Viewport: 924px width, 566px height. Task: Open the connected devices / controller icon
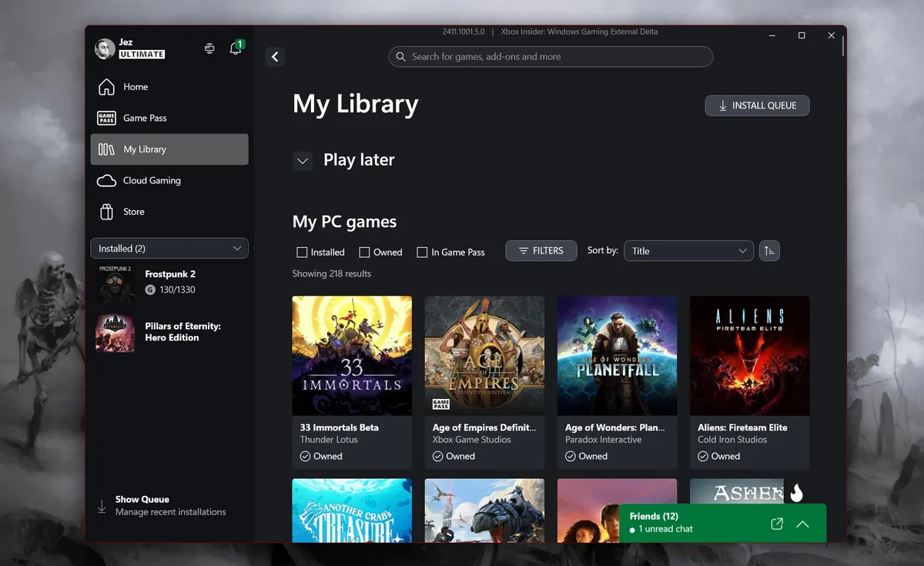click(209, 48)
